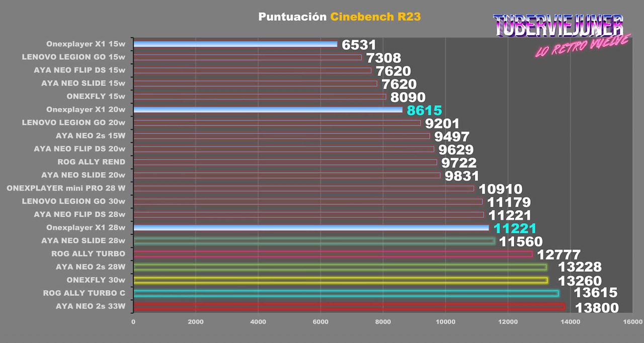The width and height of the screenshot is (644, 343).
Task: Click the LENOVO LEGION GO 15w label
Action: click(73, 57)
